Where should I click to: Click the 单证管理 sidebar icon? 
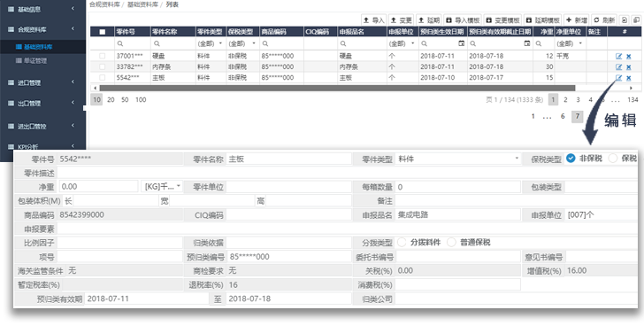(19, 60)
